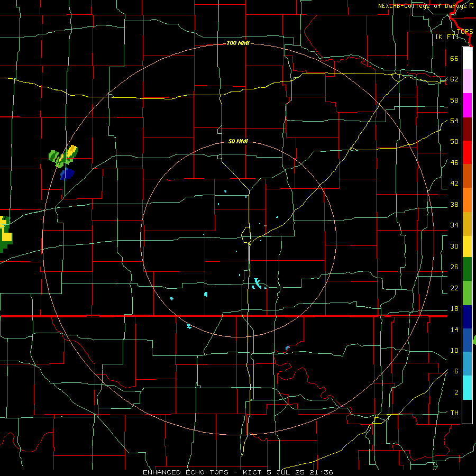Click the 50 legend scale number
This screenshot has height=476, width=476.
(x=454, y=142)
